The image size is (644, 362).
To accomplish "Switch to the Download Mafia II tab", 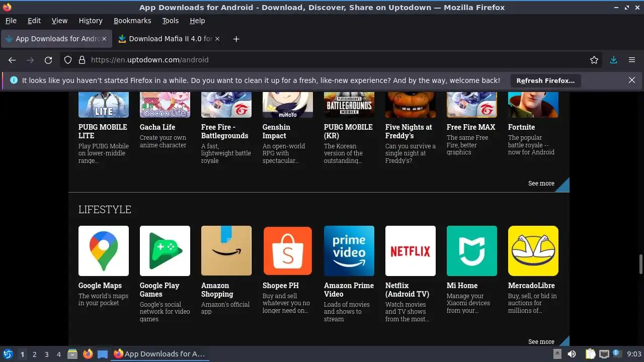I will pos(169,39).
